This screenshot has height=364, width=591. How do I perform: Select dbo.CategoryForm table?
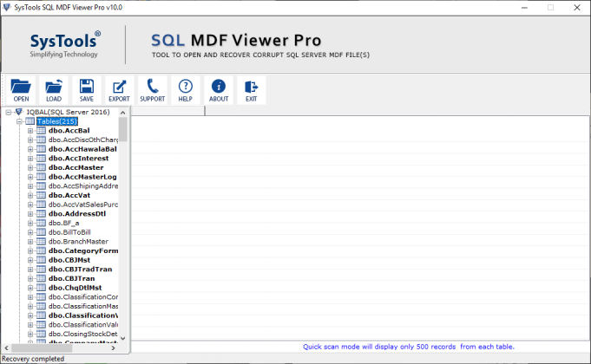(x=83, y=250)
